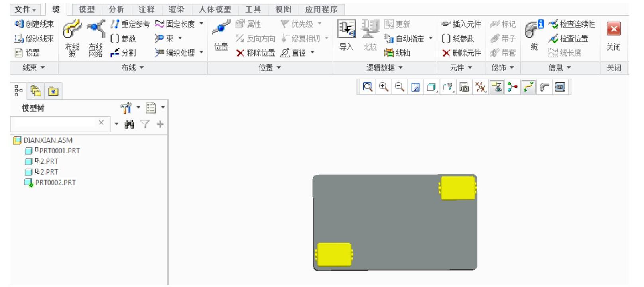Select the Model Tree navigator tab icon
The image size is (644, 287).
tap(18, 91)
